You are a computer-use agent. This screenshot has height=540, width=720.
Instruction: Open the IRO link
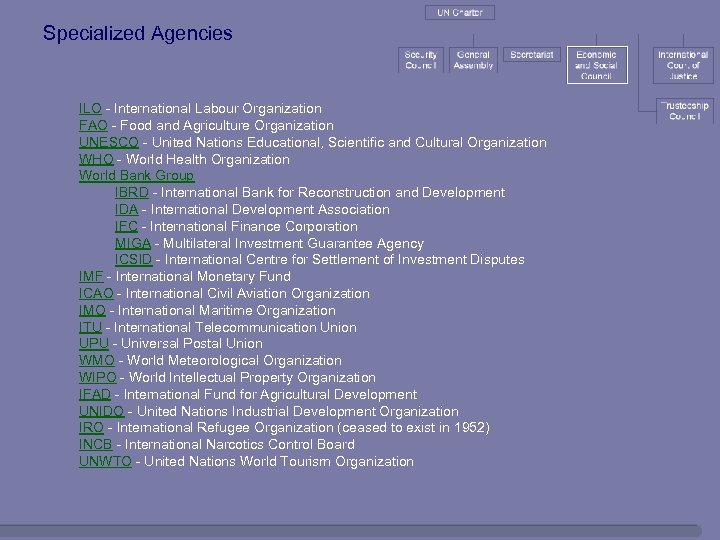pyautogui.click(x=91, y=428)
